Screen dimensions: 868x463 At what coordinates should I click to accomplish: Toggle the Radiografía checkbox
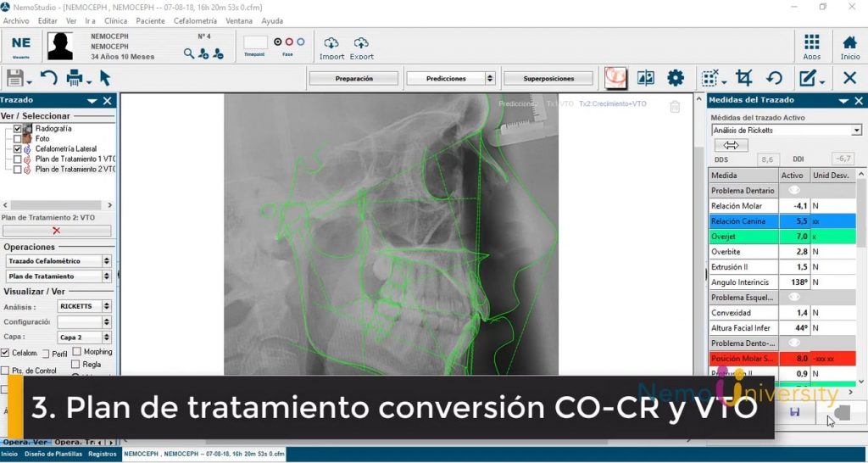point(17,129)
